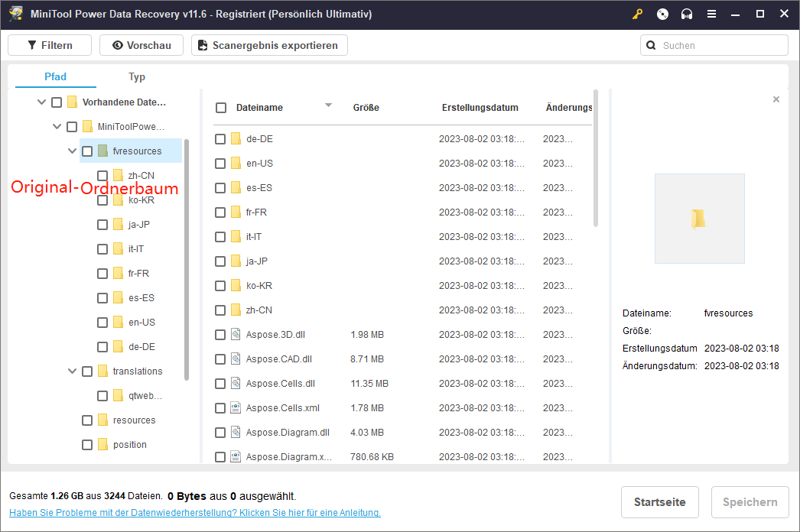Open the hamburger menu icon
Image resolution: width=800 pixels, height=532 pixels.
[x=711, y=14]
